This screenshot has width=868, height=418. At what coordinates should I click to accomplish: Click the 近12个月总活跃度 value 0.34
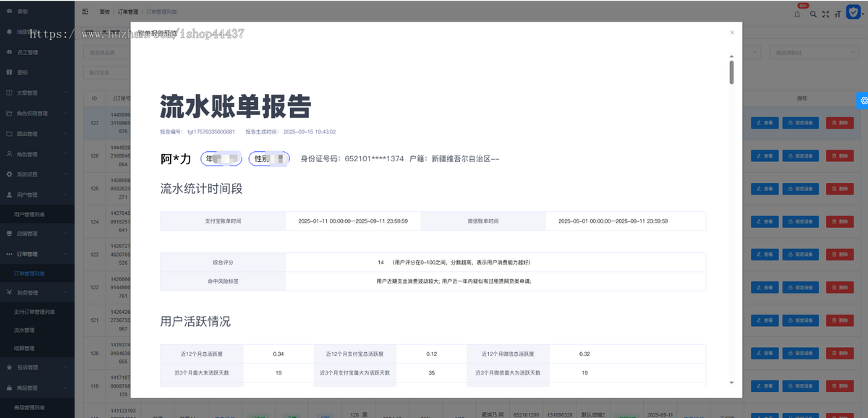(278, 354)
